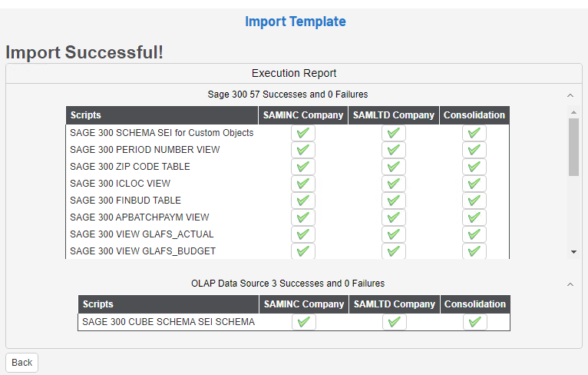Click SAMINC checkmark for CUBE SCHEMA SEI SCHEMA

tap(303, 322)
